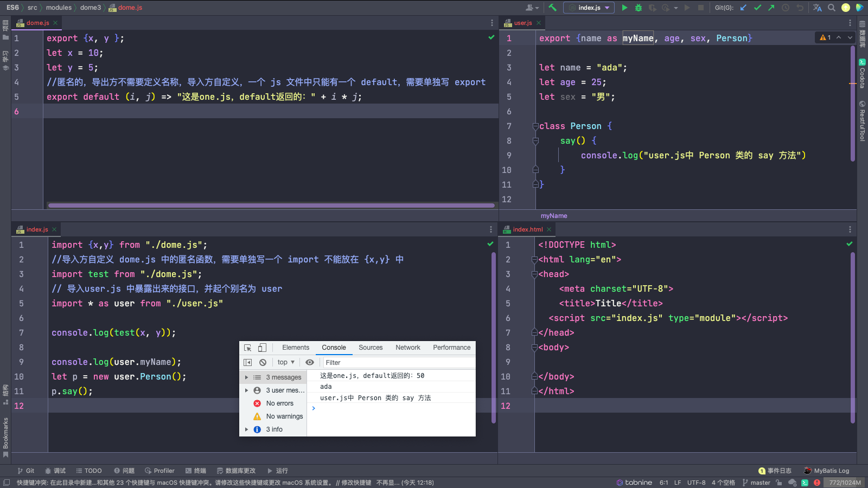Click the Git commit checkmark icon

757,8
